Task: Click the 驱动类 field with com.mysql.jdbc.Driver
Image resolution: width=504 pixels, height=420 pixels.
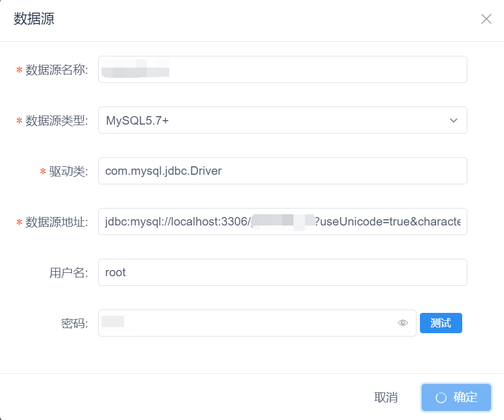Action: (x=283, y=171)
